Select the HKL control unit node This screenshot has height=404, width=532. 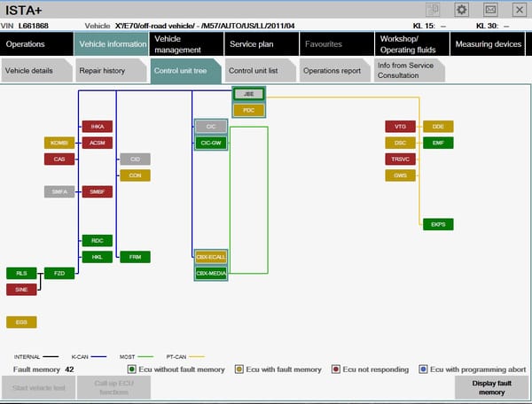tap(98, 257)
